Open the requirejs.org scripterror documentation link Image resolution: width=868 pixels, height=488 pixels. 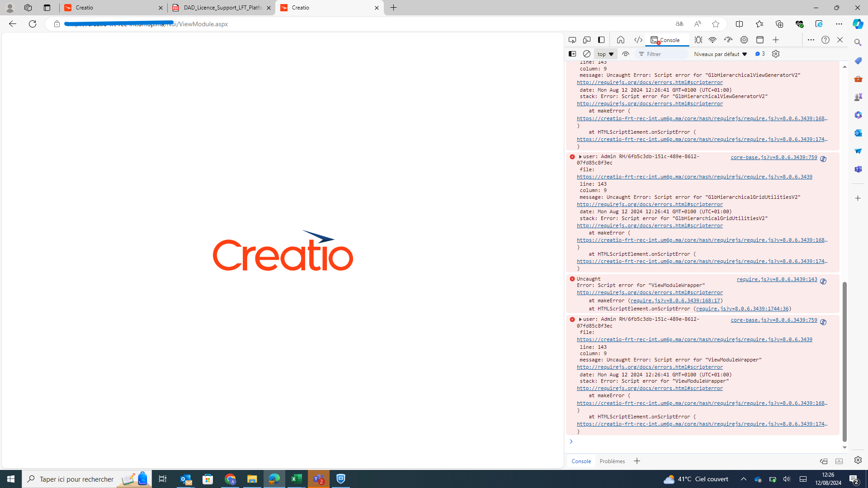pos(650,82)
